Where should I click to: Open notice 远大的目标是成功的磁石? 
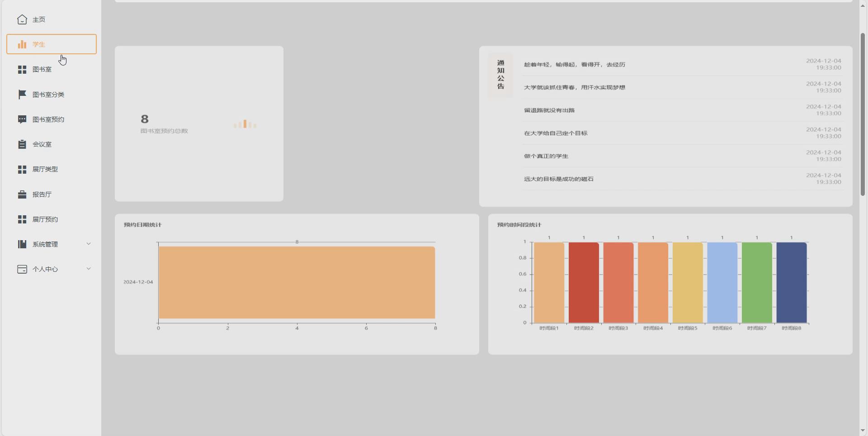[559, 179]
